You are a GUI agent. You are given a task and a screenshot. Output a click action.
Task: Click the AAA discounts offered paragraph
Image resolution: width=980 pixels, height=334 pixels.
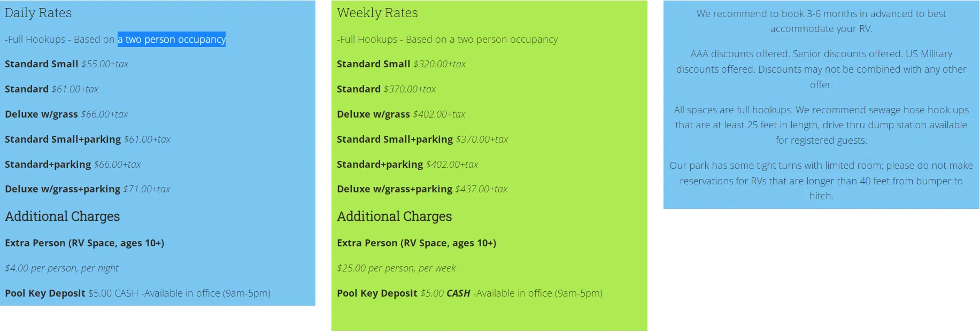pyautogui.click(x=821, y=69)
